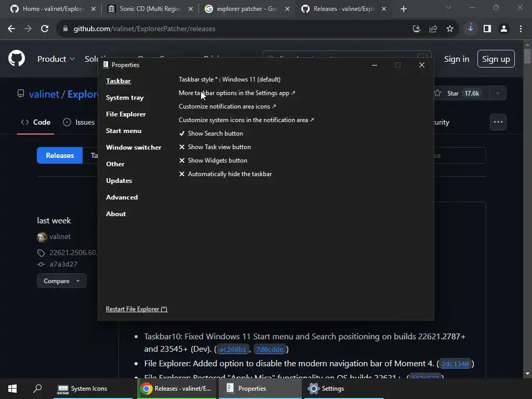Bookmark this page with star icon
Image resolution: width=532 pixels, height=399 pixels.
coord(449,29)
